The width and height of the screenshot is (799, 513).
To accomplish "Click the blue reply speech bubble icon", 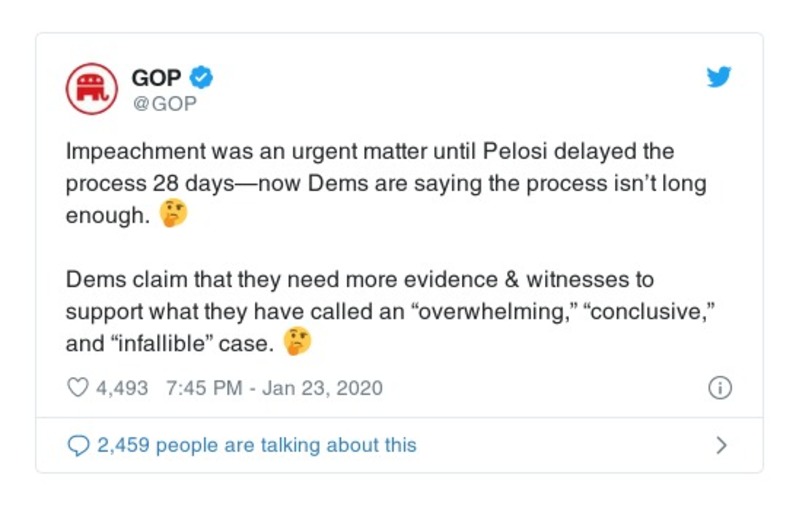I will pos(78,445).
